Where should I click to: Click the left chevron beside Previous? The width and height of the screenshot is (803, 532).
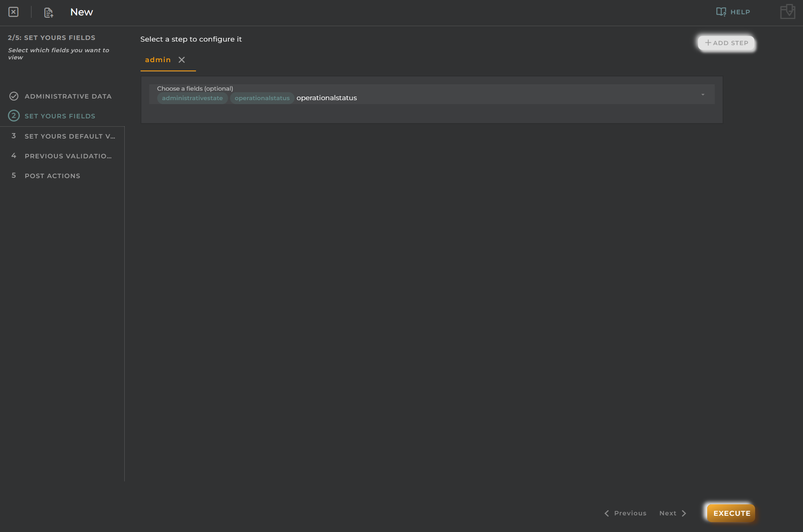coord(607,513)
